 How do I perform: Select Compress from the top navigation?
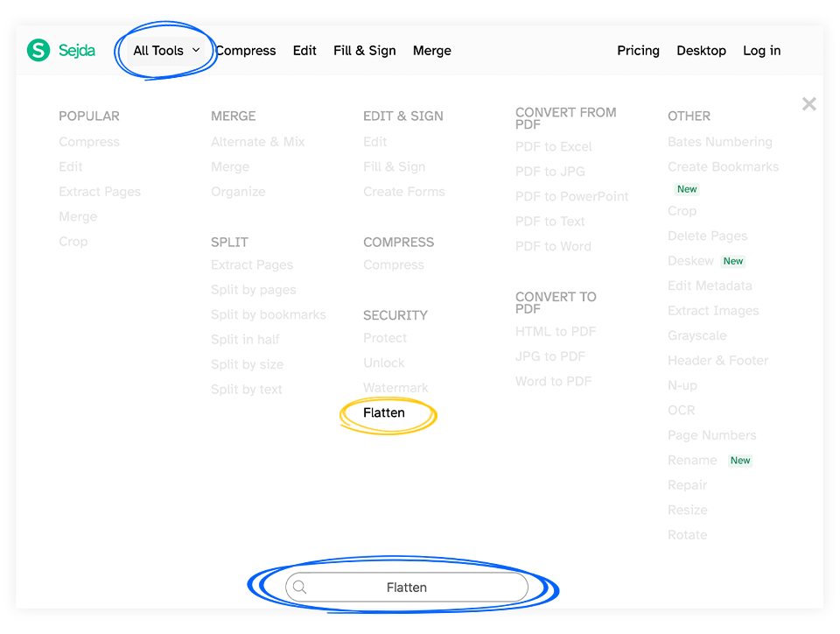tap(246, 51)
